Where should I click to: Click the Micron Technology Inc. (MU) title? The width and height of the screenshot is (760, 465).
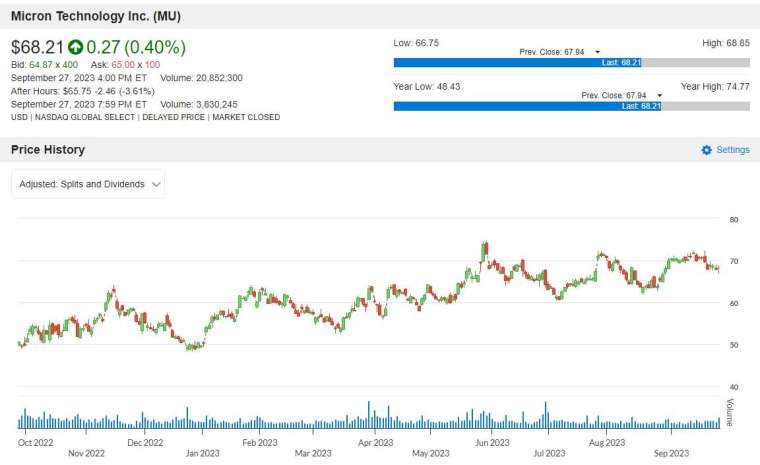tap(95, 16)
